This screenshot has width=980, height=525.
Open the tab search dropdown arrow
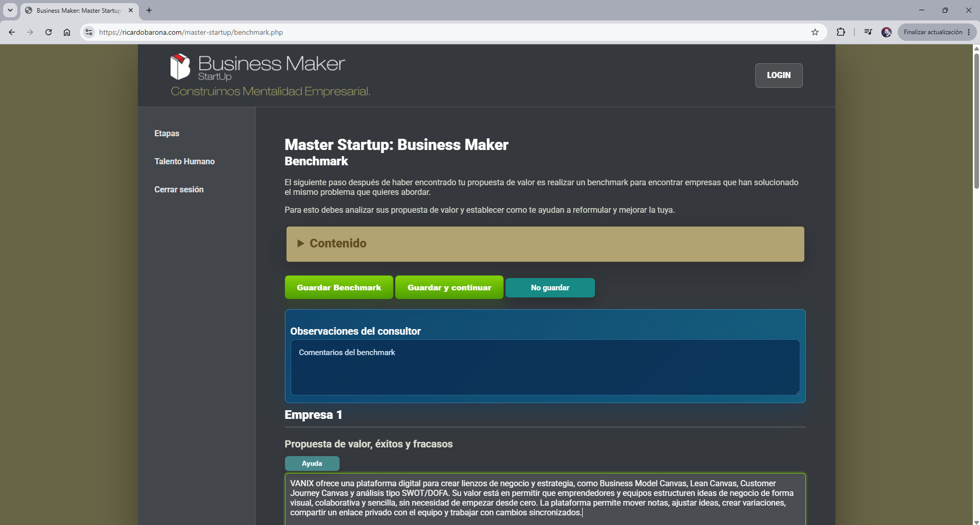pos(10,10)
